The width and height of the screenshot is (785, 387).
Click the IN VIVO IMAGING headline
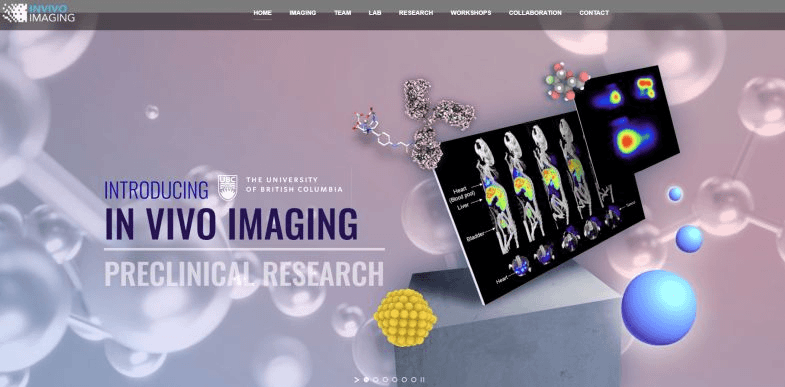(231, 223)
